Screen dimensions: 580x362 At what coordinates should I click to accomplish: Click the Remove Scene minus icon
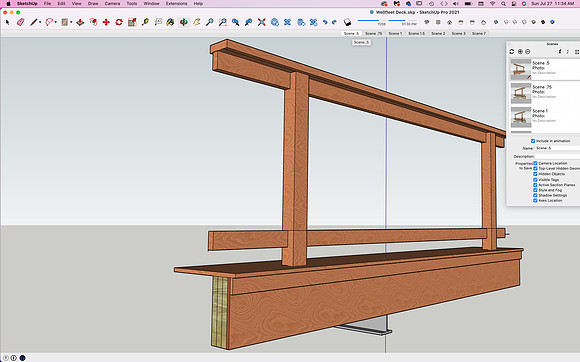[x=528, y=51]
